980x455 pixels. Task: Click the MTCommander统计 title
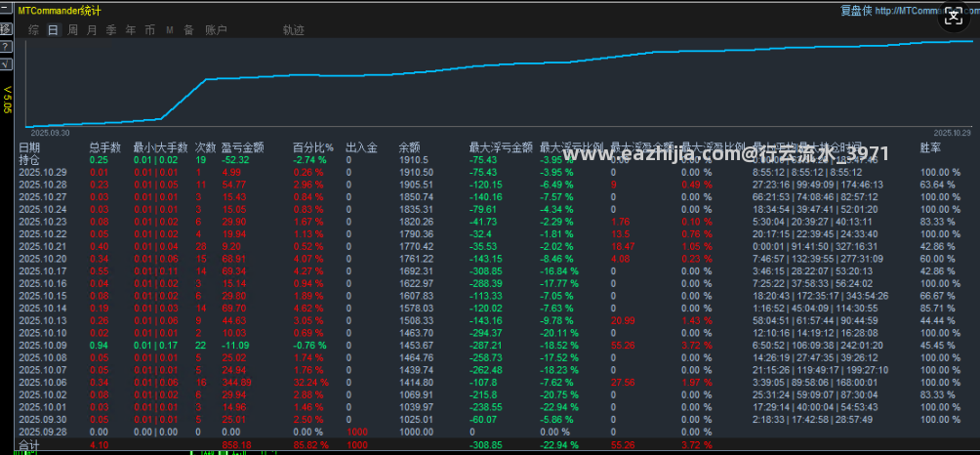pos(60,11)
